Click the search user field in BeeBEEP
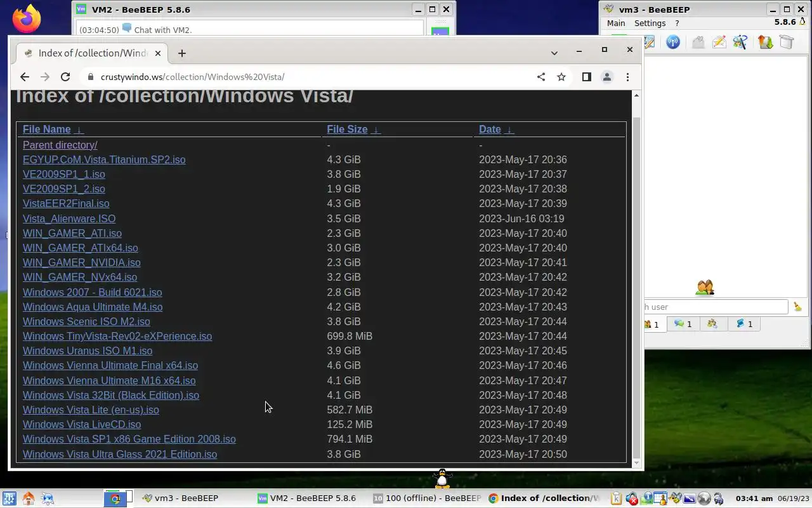This screenshot has height=508, width=812. coord(716,307)
